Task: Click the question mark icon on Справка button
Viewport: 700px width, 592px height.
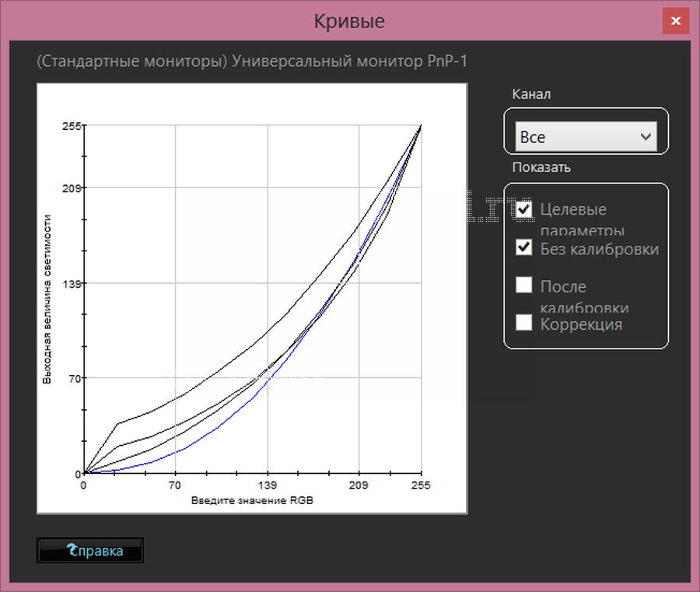Action: click(x=72, y=551)
